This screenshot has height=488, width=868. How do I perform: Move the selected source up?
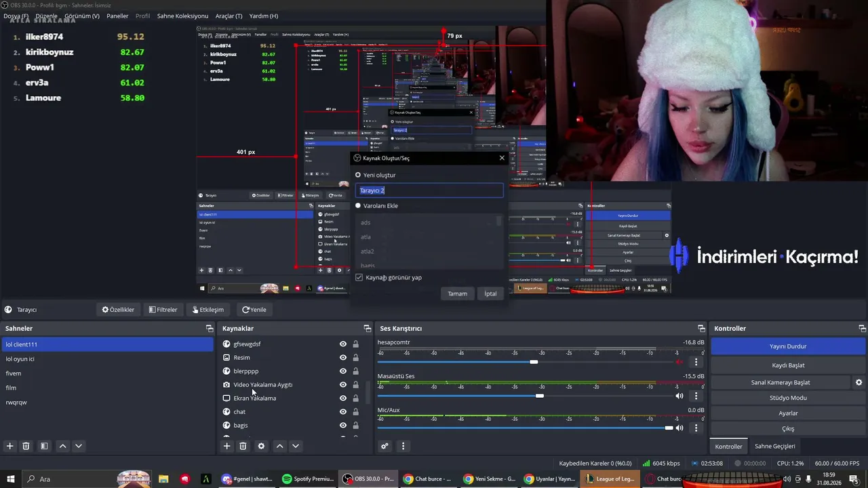tap(279, 446)
